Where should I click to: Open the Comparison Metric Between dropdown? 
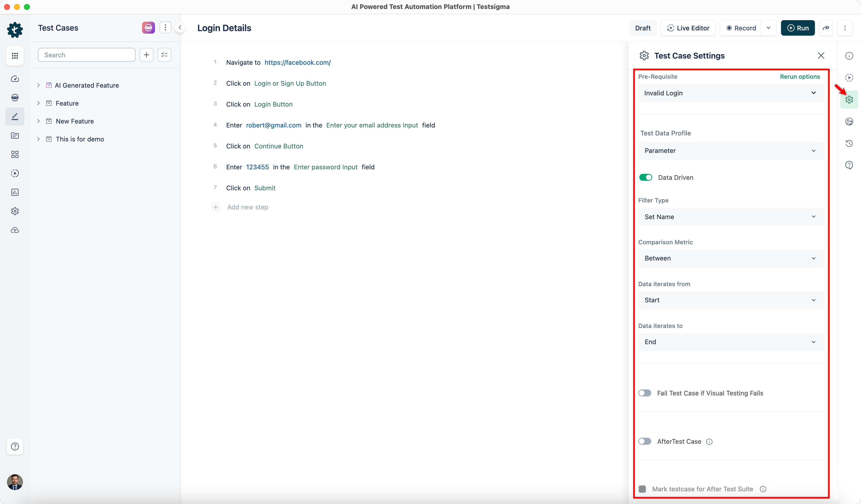(730, 258)
